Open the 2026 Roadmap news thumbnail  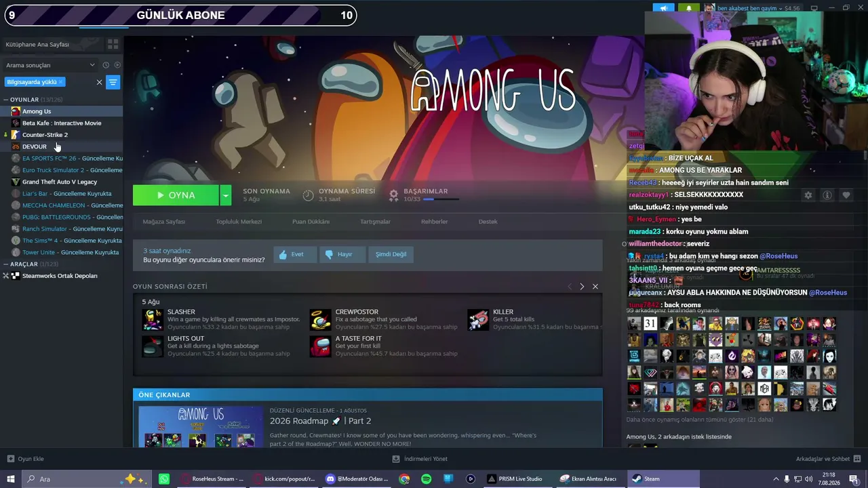pos(201,426)
